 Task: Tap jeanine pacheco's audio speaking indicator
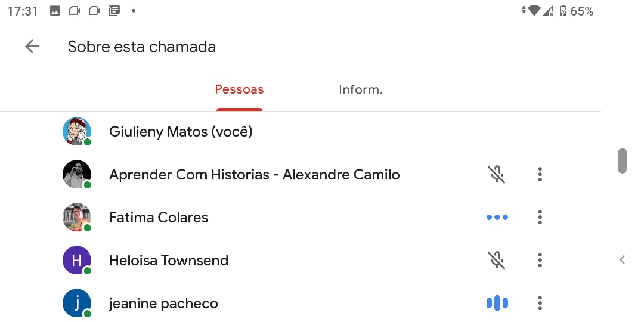coord(497,303)
